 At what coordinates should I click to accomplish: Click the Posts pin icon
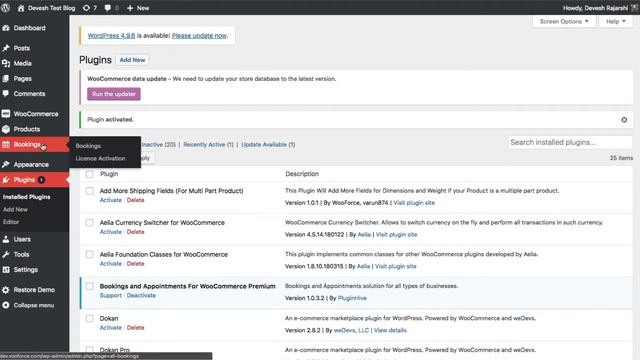click(x=6, y=48)
